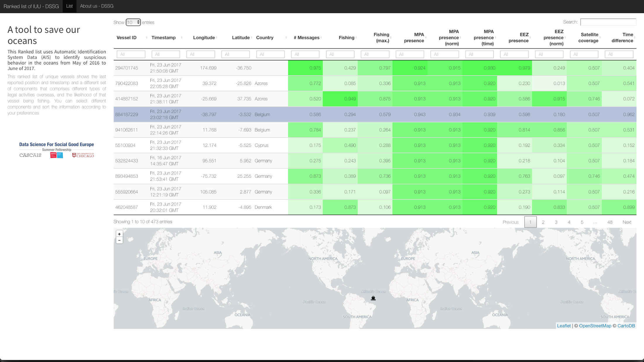The width and height of the screenshot is (644, 362).
Task: Focus the table Search field
Action: pos(608,22)
